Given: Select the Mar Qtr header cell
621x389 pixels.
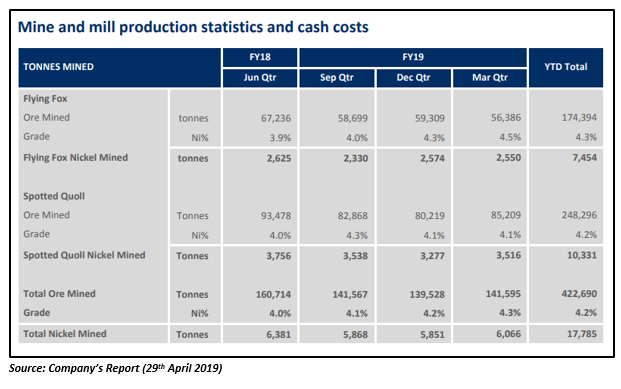Looking at the screenshot, I should coord(490,78).
